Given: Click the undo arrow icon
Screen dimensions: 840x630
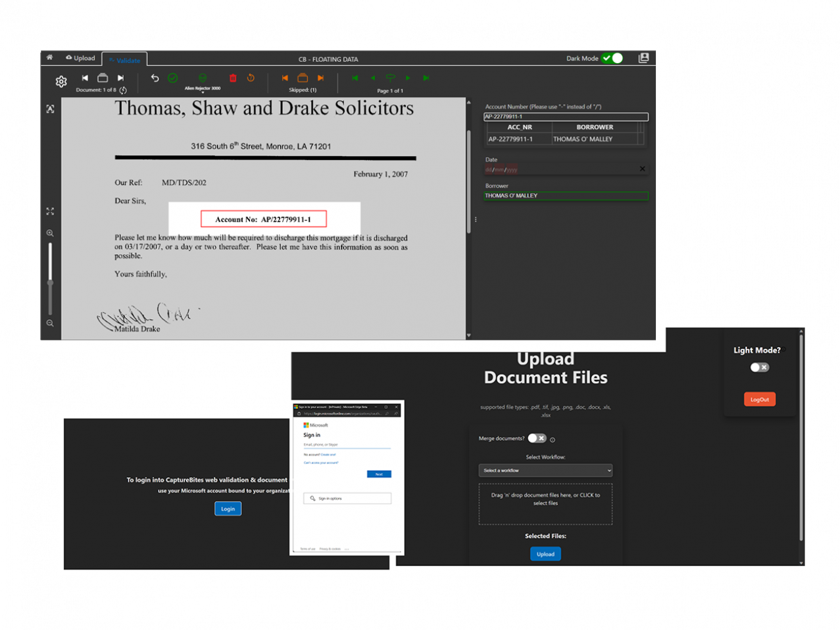Looking at the screenshot, I should tap(155, 78).
